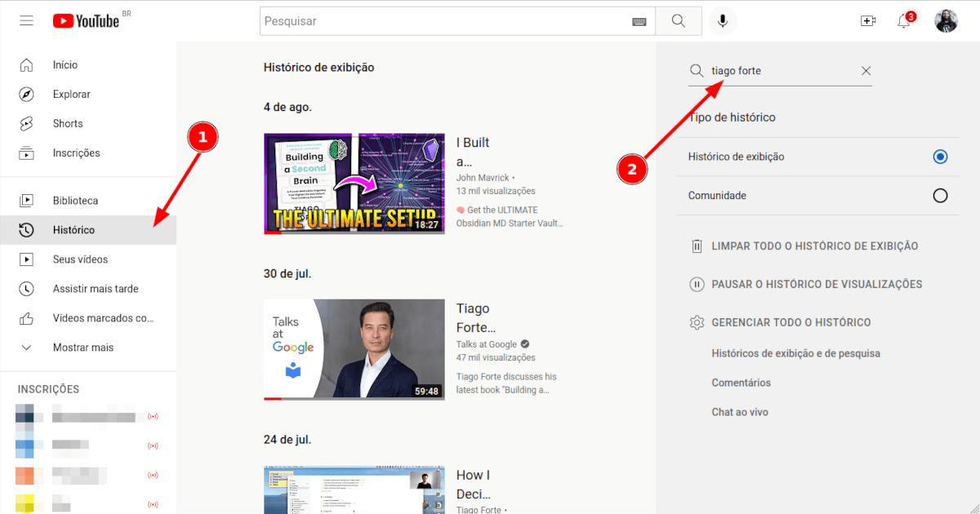Open Históricos de exibição e de pesquisa link
The image size is (980, 514).
point(795,353)
